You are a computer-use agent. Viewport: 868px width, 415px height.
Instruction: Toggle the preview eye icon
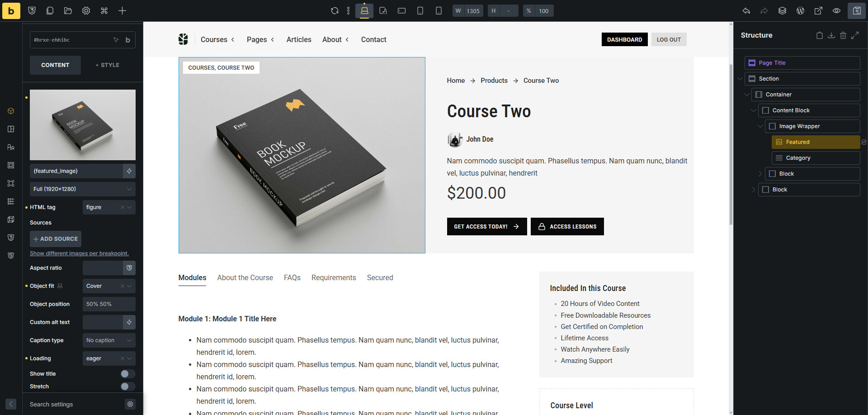point(836,11)
